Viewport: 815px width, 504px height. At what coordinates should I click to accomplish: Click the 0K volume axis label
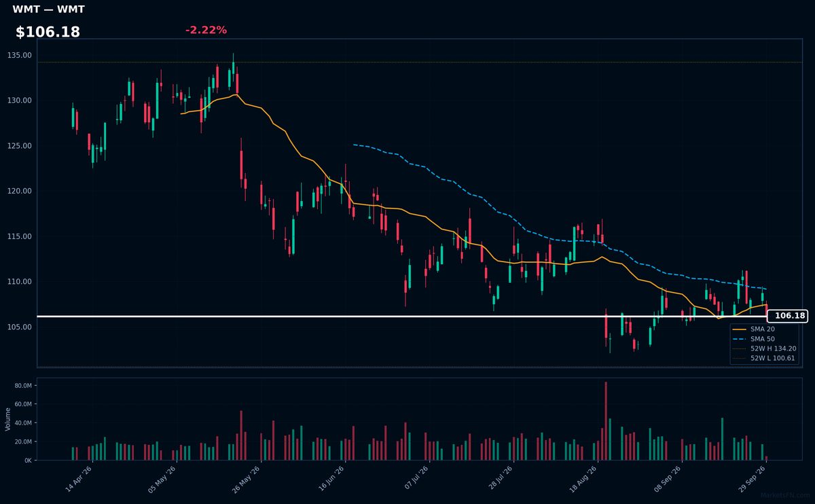(x=28, y=461)
